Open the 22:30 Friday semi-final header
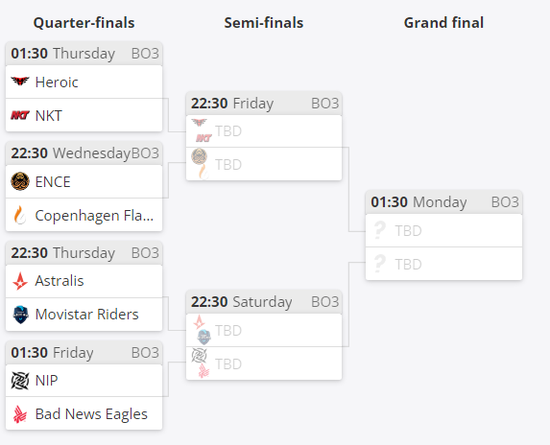 [x=264, y=103]
